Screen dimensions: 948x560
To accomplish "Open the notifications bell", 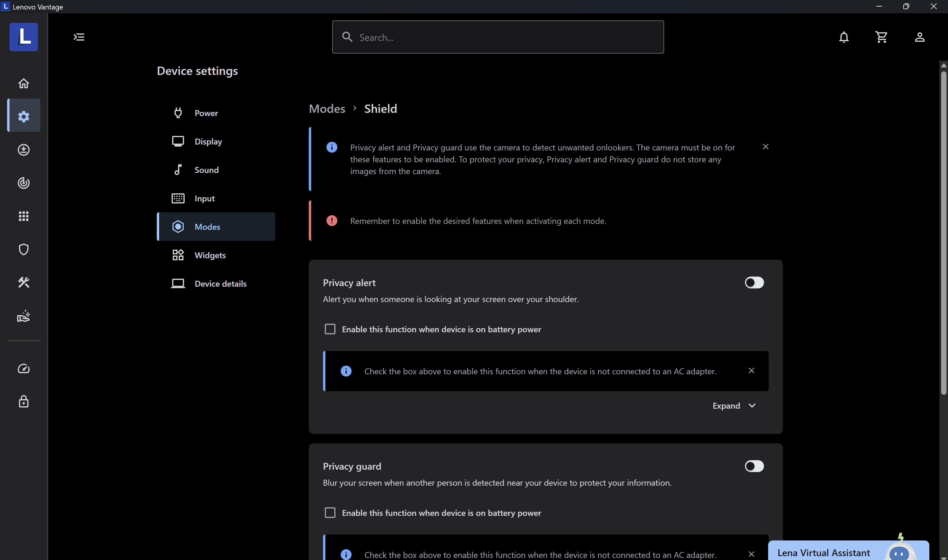I will pyautogui.click(x=844, y=37).
